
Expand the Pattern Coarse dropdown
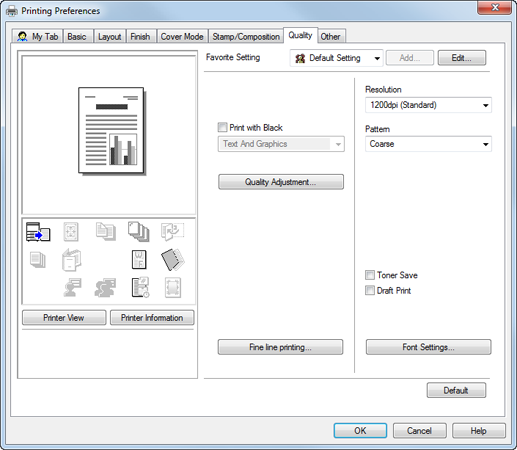(x=428, y=144)
